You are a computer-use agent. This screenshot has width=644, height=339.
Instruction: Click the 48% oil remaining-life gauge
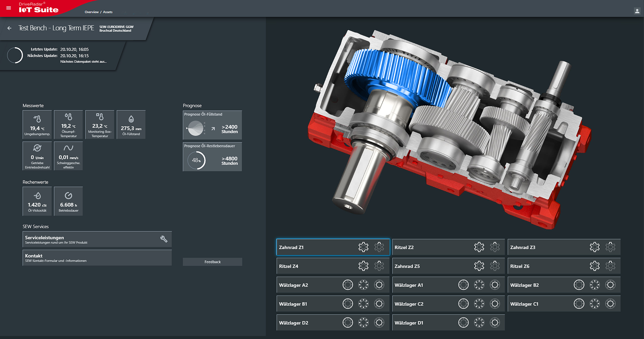[x=197, y=160]
